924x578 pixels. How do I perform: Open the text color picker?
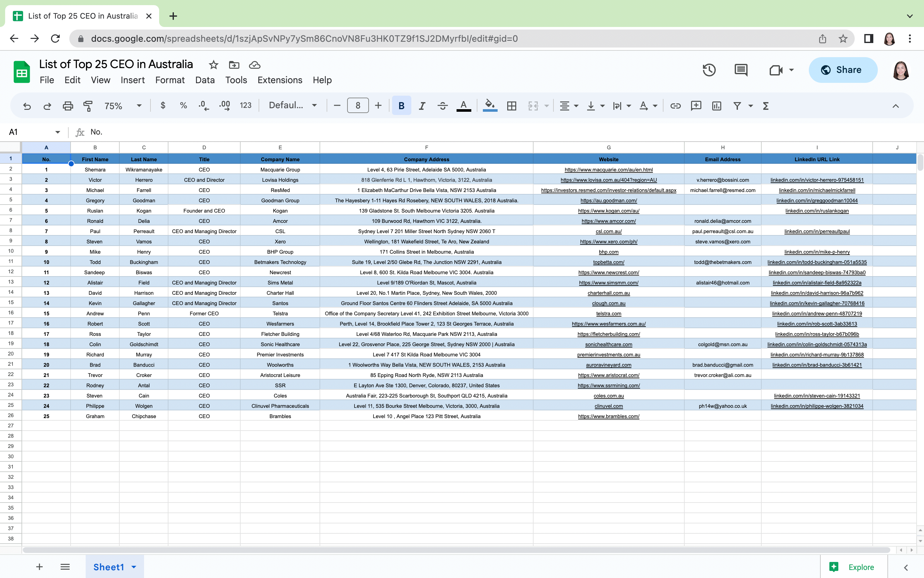464,106
